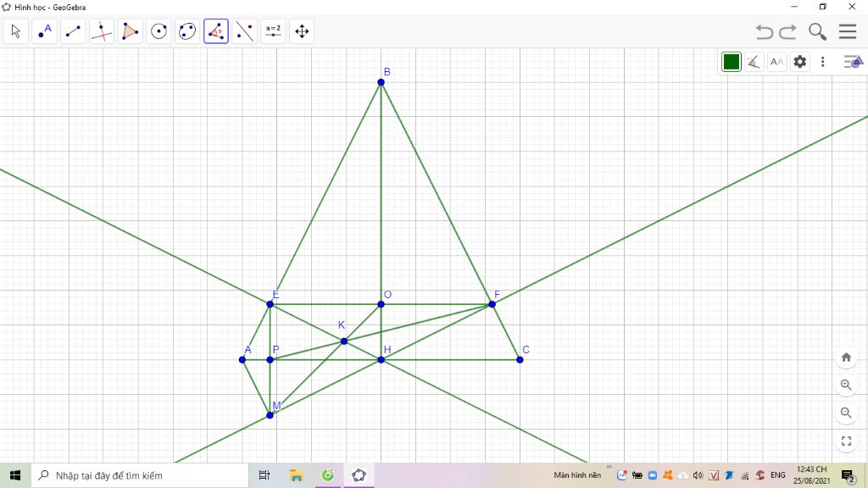Select the Circle with Center tool

tap(159, 31)
